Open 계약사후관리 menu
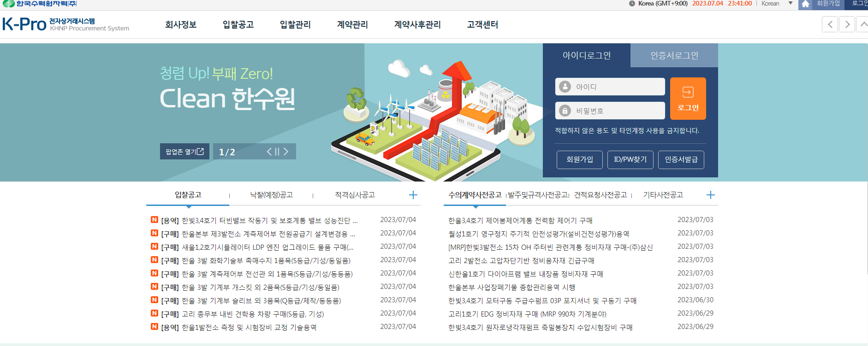 (x=417, y=24)
